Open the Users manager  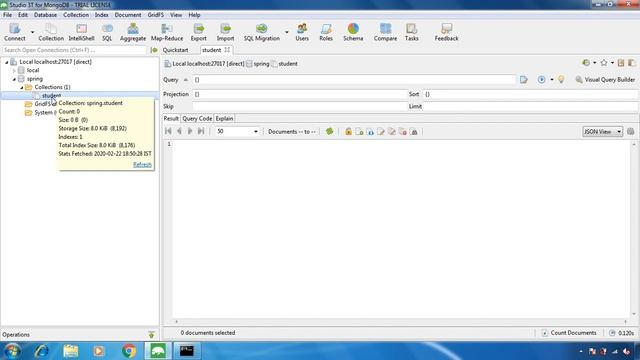[302, 32]
